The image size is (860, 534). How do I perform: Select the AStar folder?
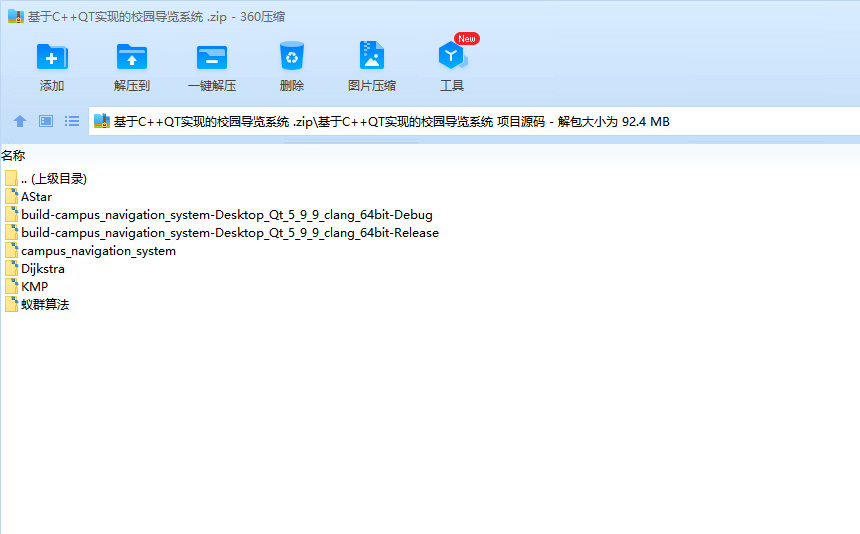point(36,197)
